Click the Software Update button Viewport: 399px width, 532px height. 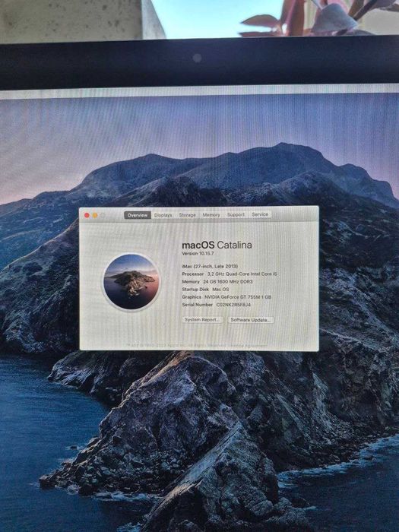[x=250, y=320]
